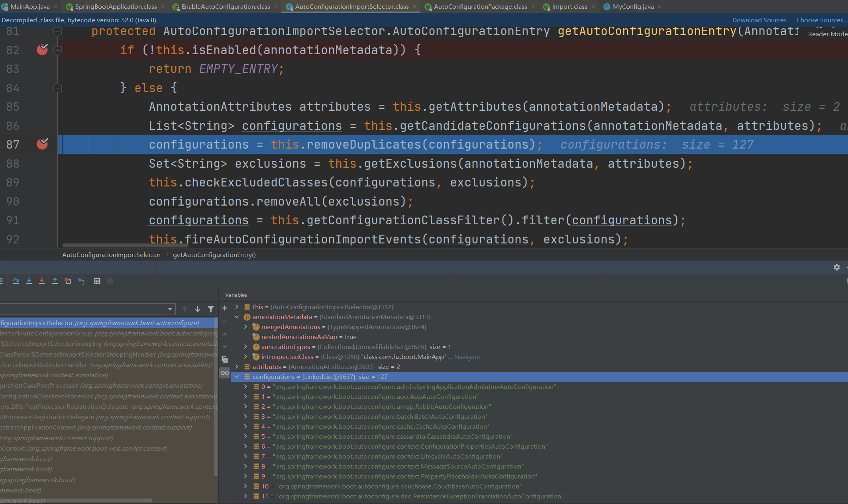Click the New Watch plus icon
This screenshot has height=504, width=848.
[225, 308]
